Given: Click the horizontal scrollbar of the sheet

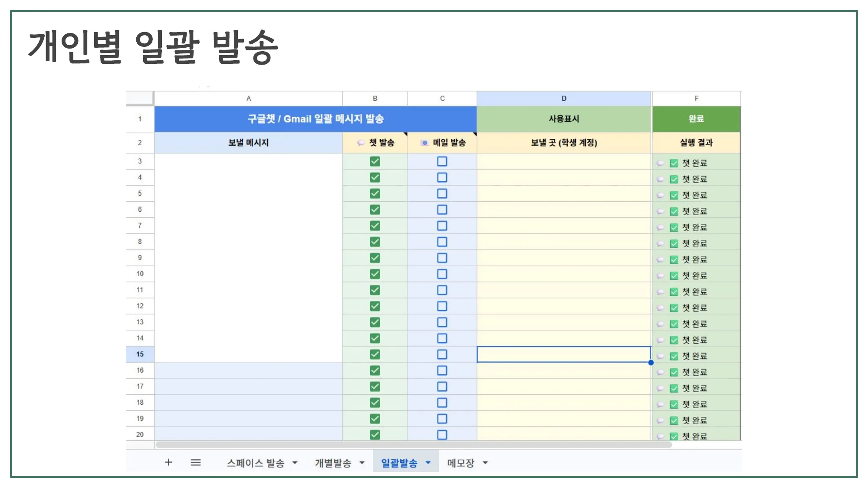Looking at the screenshot, I should 414,445.
